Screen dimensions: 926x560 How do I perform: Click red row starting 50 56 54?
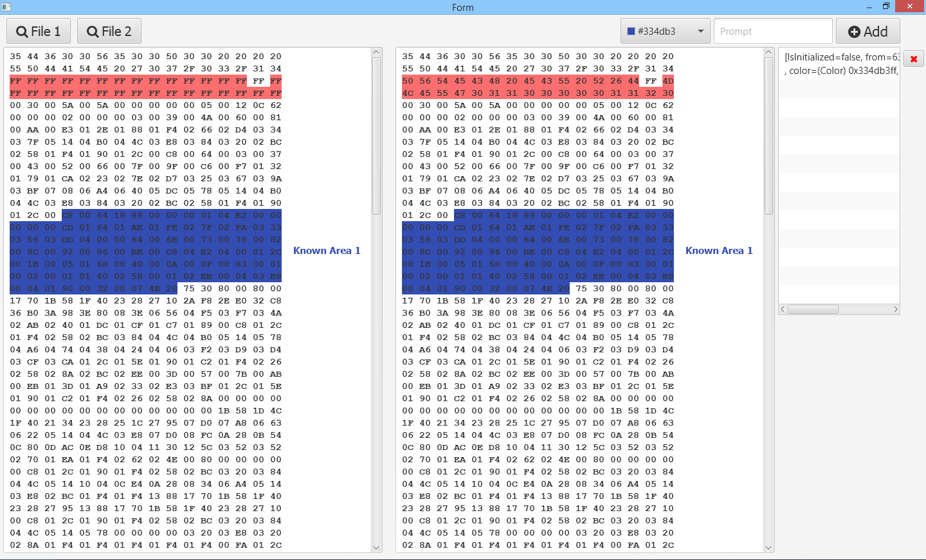click(x=538, y=81)
